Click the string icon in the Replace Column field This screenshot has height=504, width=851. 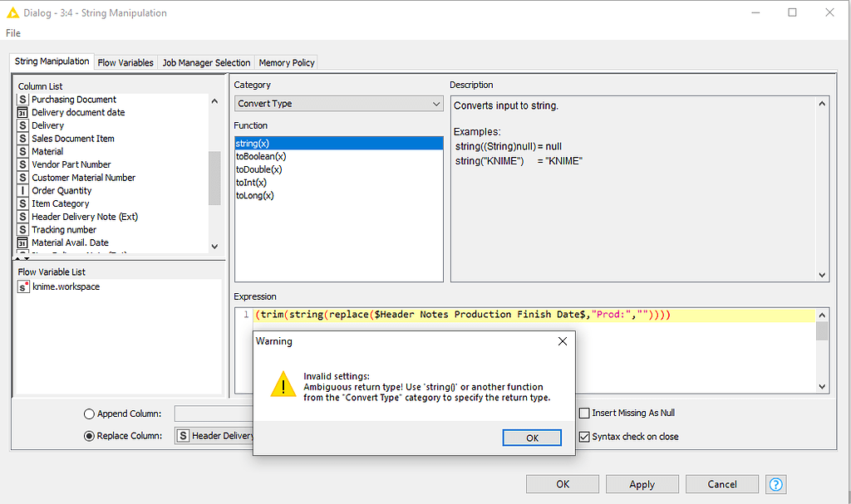tap(182, 435)
